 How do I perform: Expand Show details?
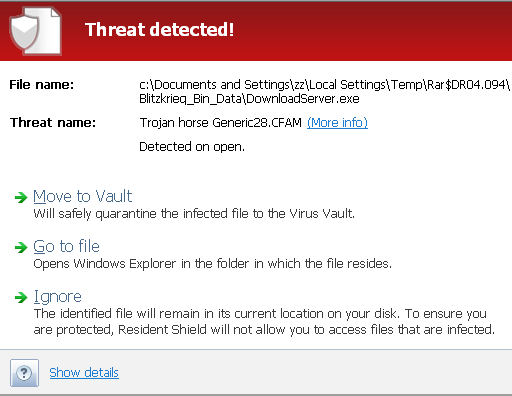(x=84, y=373)
